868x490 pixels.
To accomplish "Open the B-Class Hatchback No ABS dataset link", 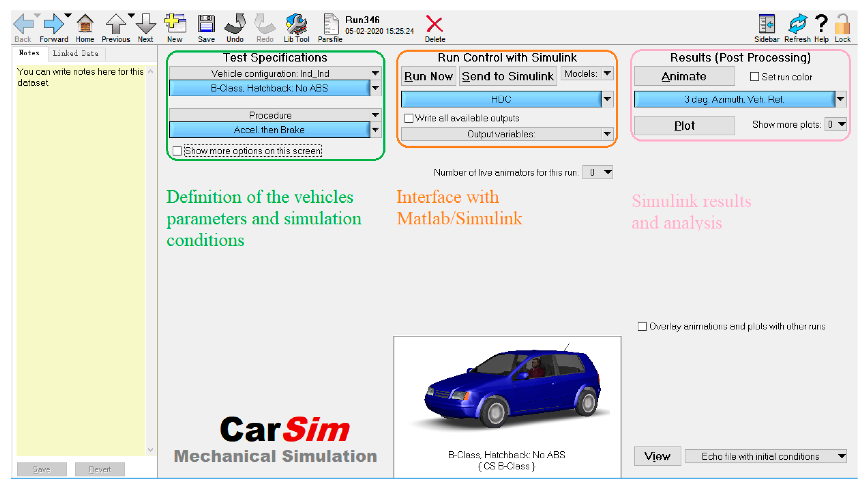I will [x=269, y=88].
